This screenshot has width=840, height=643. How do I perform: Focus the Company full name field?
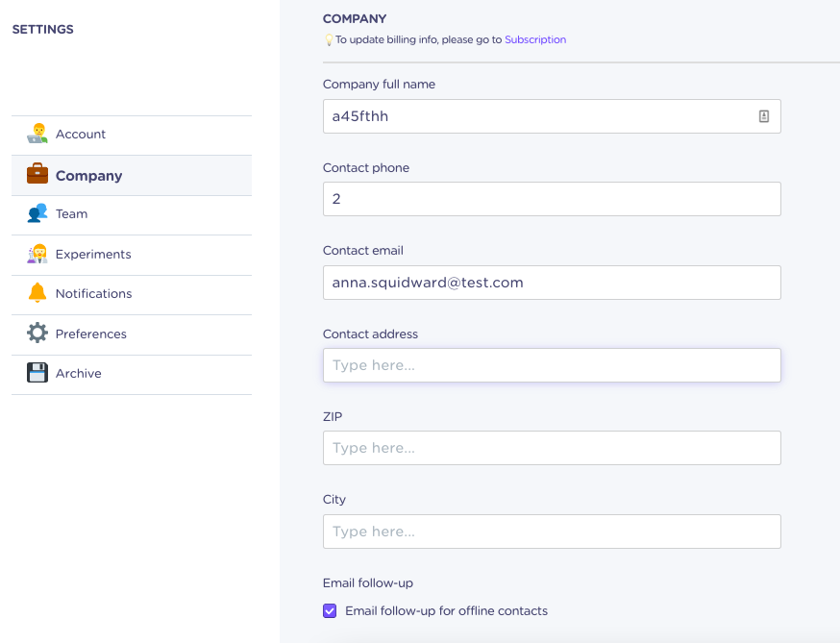tap(552, 116)
